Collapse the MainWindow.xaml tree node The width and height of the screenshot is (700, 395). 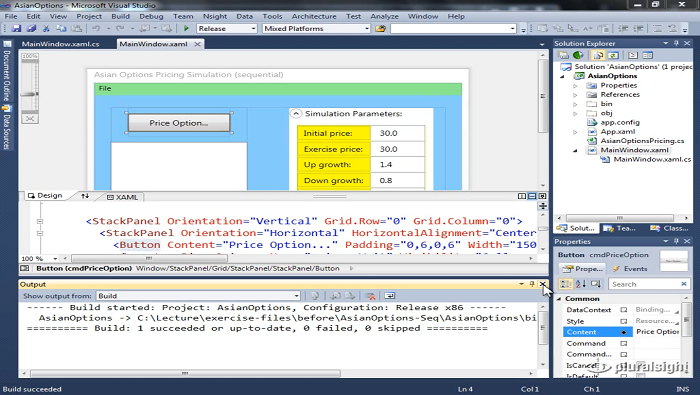pyautogui.click(x=575, y=150)
